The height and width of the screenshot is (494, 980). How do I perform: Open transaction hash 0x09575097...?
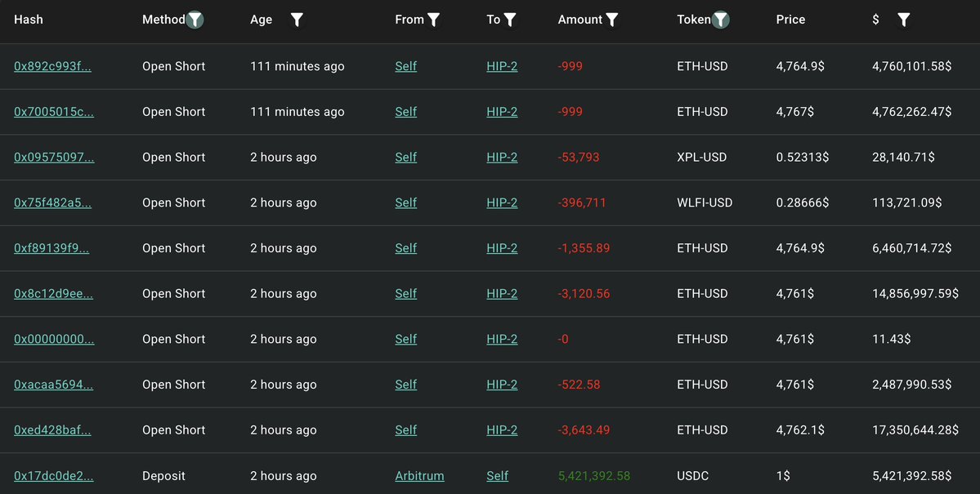point(54,158)
